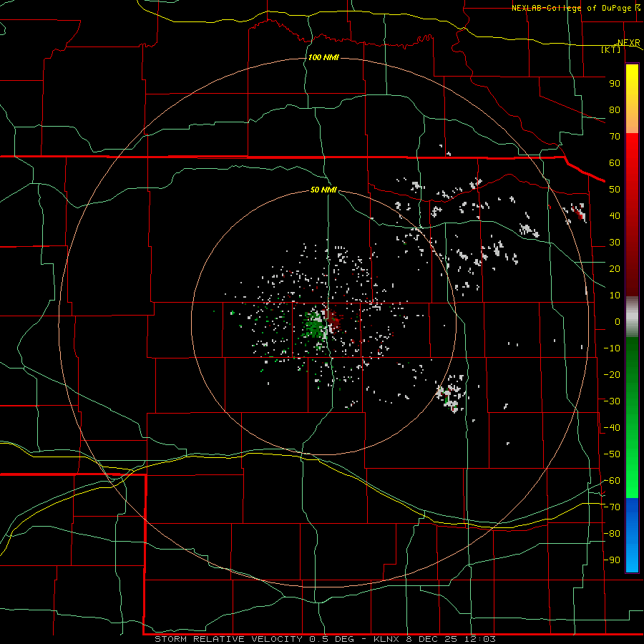The height and width of the screenshot is (644, 644).
Task: Click the positive "20" scale value
Action: (615, 268)
